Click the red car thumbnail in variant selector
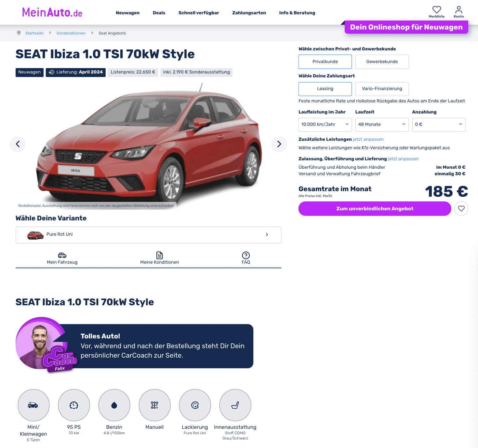This screenshot has height=448, width=478. (35, 235)
